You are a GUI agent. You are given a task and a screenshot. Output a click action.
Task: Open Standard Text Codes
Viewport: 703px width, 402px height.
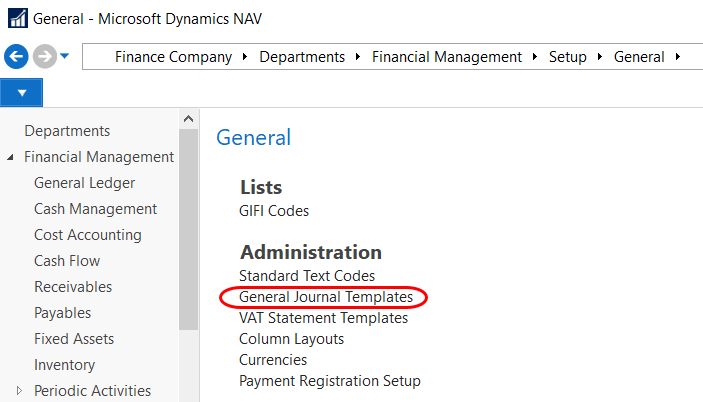tap(307, 275)
